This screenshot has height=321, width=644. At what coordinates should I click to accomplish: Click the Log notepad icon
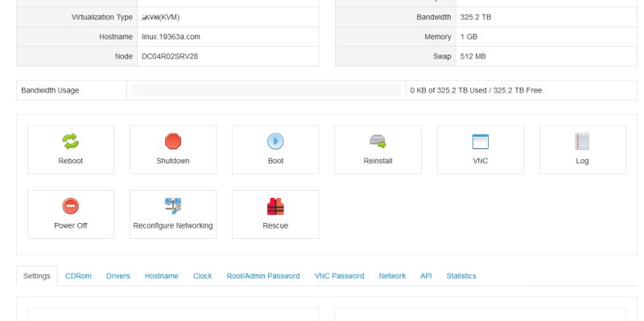tap(582, 142)
